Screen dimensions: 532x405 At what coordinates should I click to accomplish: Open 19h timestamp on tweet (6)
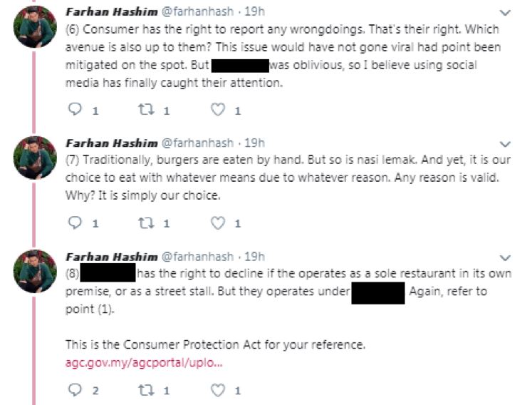[255, 12]
